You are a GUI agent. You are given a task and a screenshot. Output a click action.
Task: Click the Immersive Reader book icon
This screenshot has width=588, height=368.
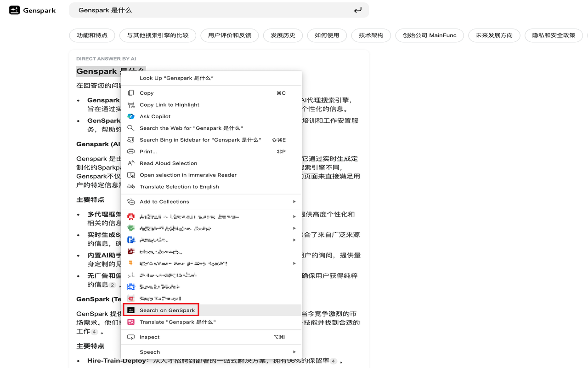[x=131, y=175]
